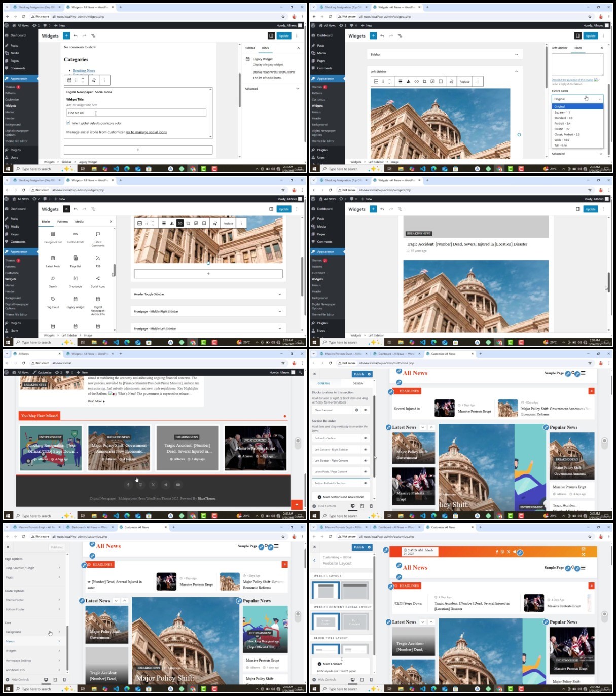Viewport: 616px width, 696px height.
Task: Click red scroll-to-top arrow on You May Have Missed page
Action: 297,504
